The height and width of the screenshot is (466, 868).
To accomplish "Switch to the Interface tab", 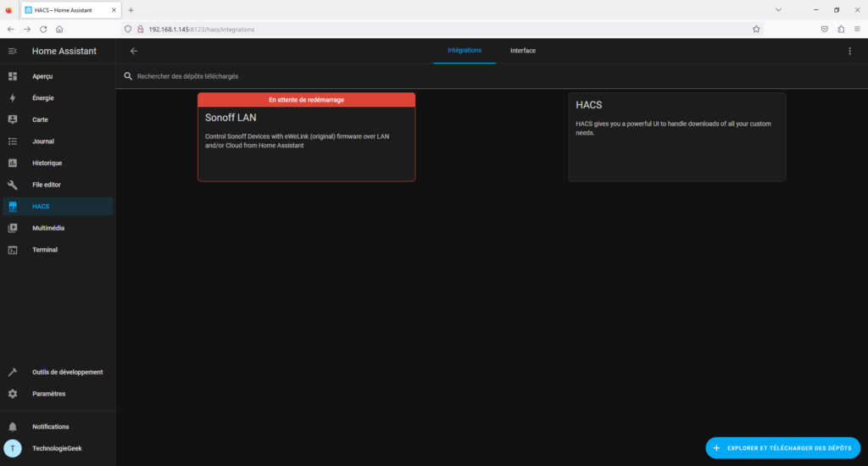I will click(x=523, y=51).
